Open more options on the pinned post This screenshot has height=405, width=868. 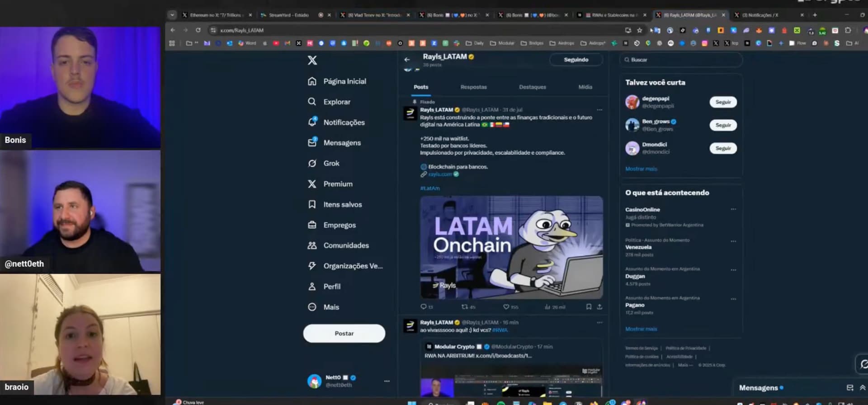599,110
